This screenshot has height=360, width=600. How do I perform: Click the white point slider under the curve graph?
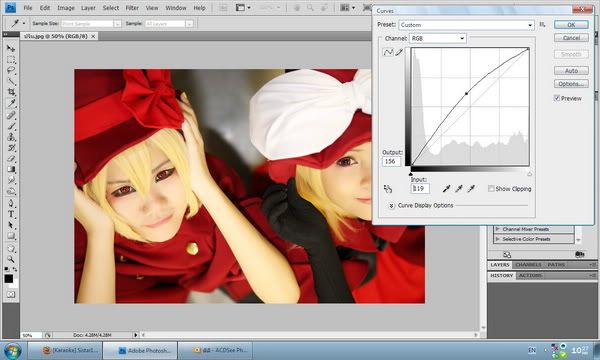tap(529, 174)
